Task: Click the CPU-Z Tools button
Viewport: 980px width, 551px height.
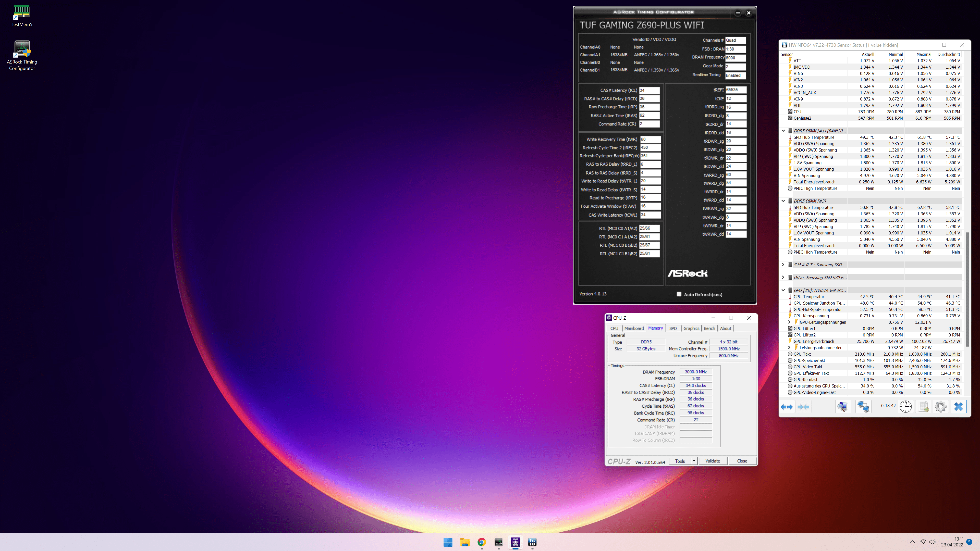Action: tap(680, 461)
